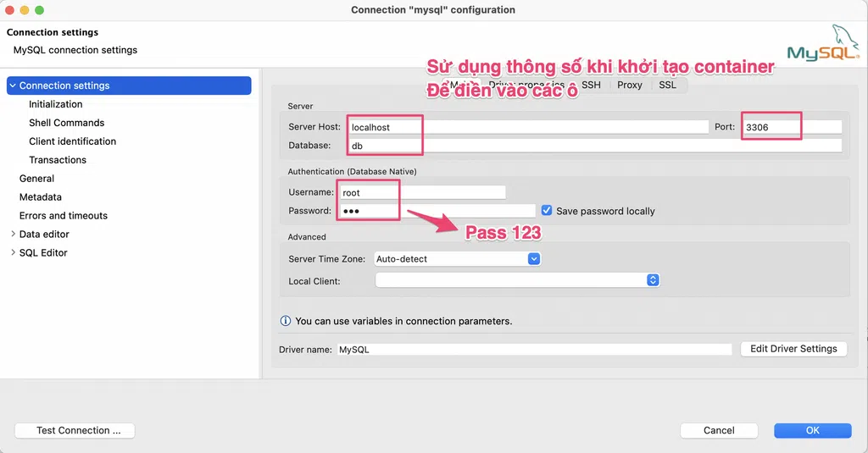The height and width of the screenshot is (453, 868).
Task: Select Data editor tree item
Action: [x=44, y=234]
